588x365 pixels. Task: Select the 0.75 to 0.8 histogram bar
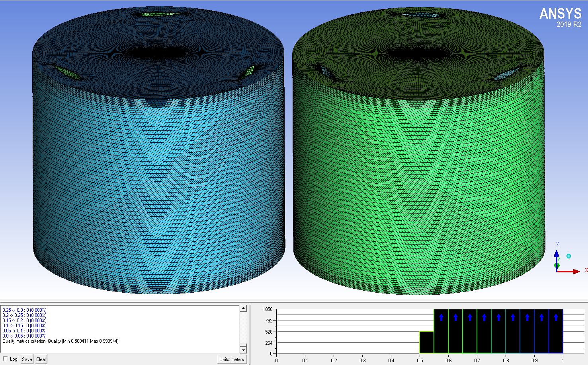click(x=498, y=331)
